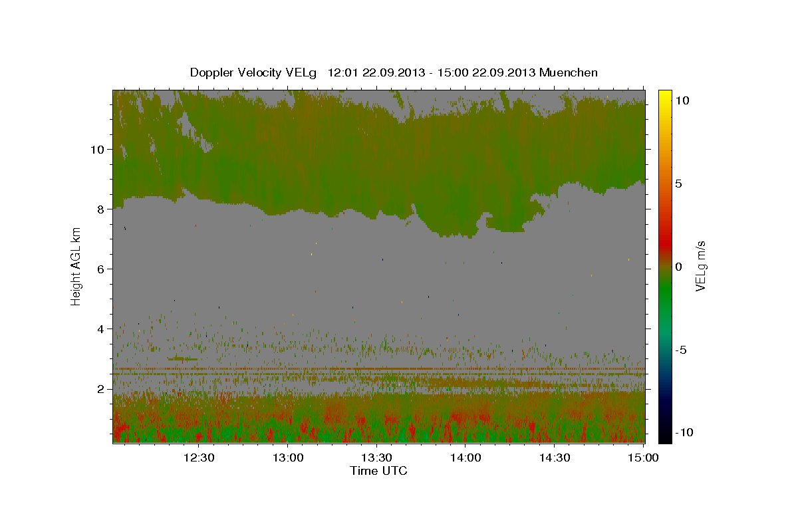Click the "Height AGL km" axis label
This screenshot has height=532, width=798.
click(x=76, y=266)
